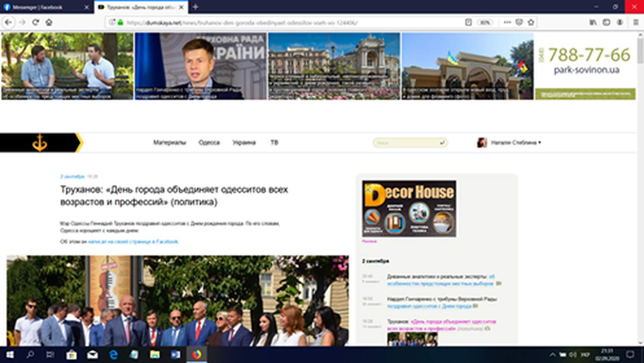Image resolution: width=644 pixels, height=363 pixels.
Task: Open the main article photo
Action: 177,301
